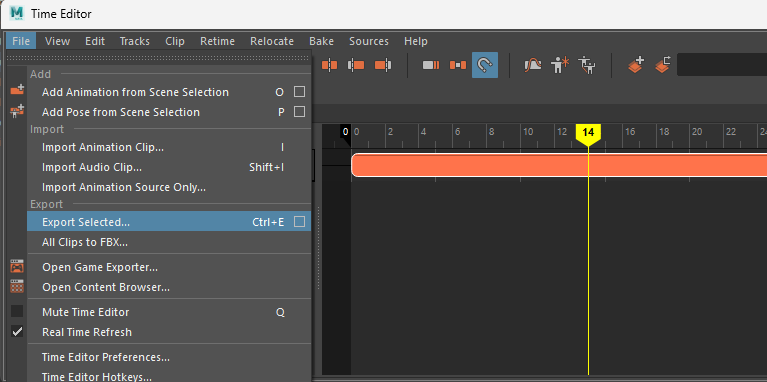Screen dimensions: 767x382
Task: Click the add pose figure icon
Action: (x=560, y=65)
